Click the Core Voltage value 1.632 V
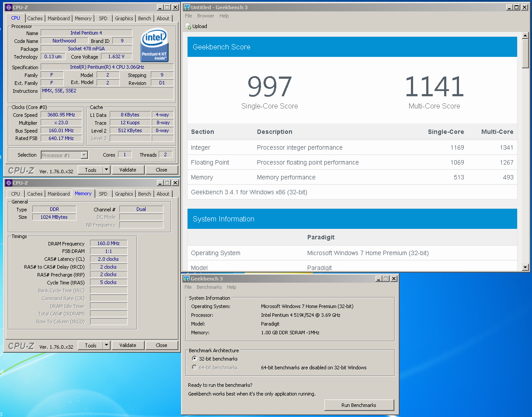The height and width of the screenshot is (417, 532). 117,56
